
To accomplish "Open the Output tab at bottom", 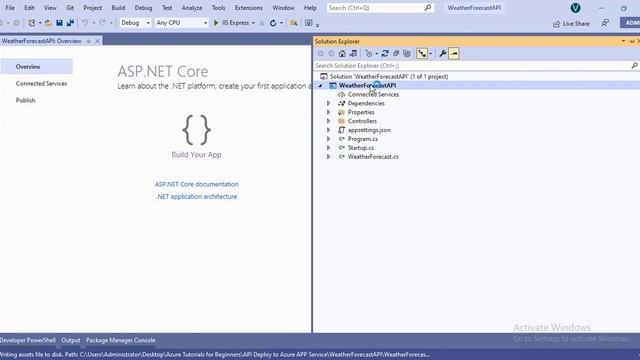I will 71,340.
